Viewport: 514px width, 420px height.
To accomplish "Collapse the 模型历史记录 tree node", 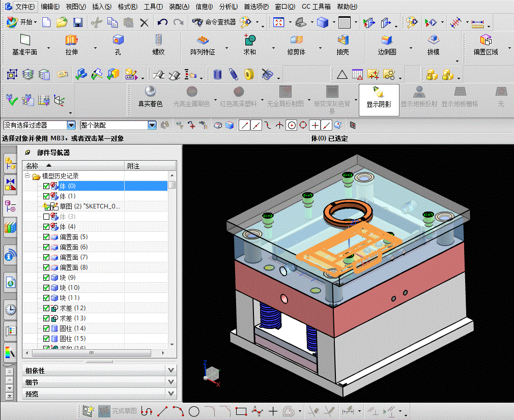I will coord(27,176).
